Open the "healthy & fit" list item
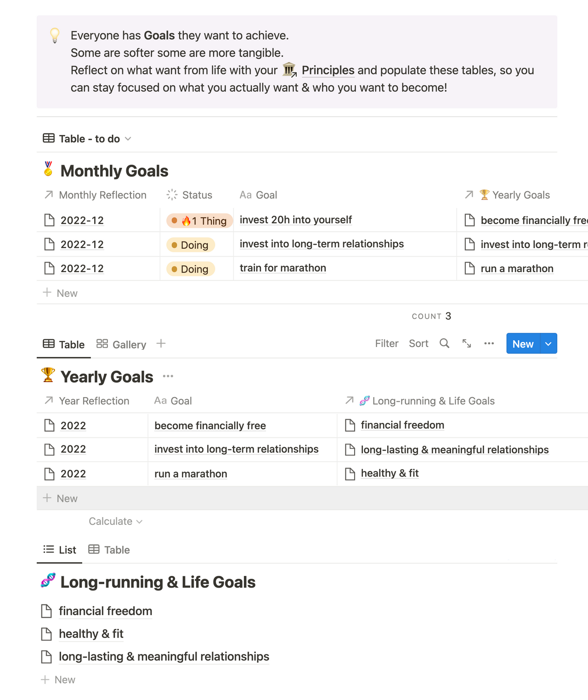This screenshot has width=588, height=700. click(91, 634)
